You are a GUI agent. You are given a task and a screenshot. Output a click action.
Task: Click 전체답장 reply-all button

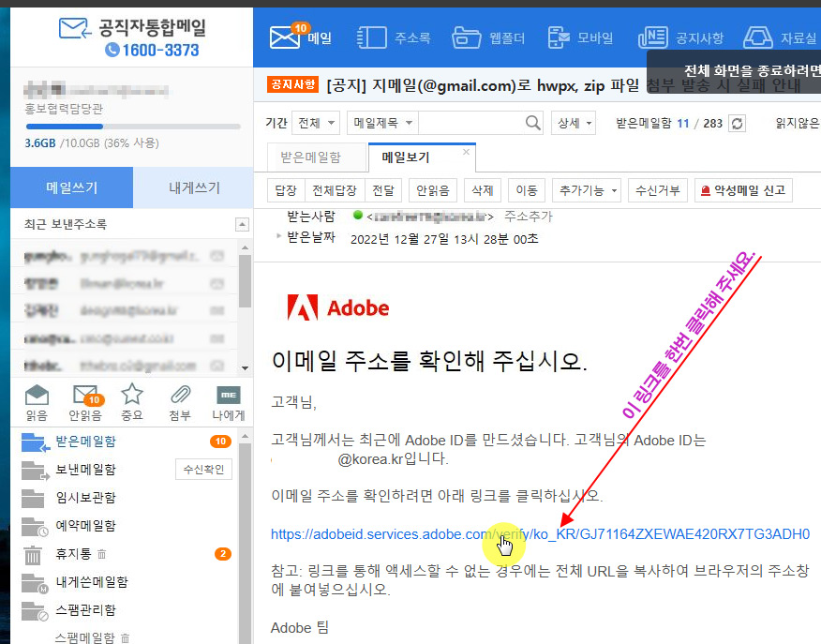pyautogui.click(x=334, y=190)
